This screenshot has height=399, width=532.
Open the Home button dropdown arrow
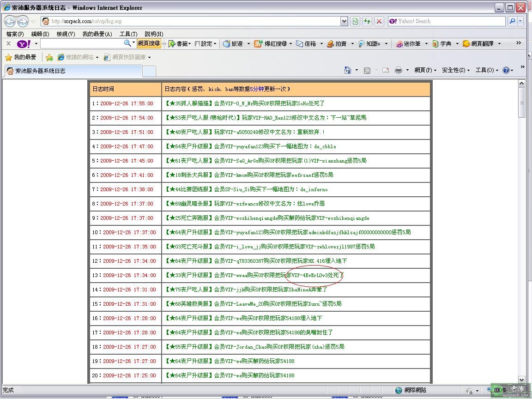click(x=357, y=70)
